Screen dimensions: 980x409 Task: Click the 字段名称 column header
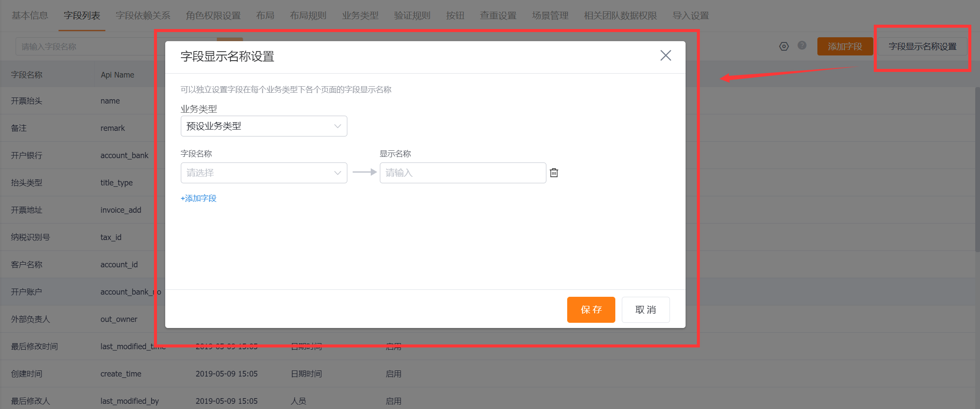[27, 75]
